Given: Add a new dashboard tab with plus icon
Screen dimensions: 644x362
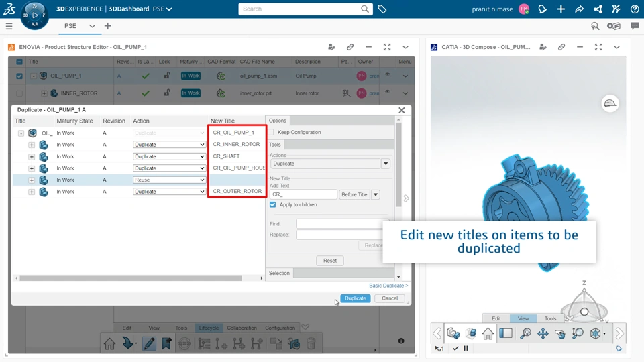Looking at the screenshot, I should 107,26.
